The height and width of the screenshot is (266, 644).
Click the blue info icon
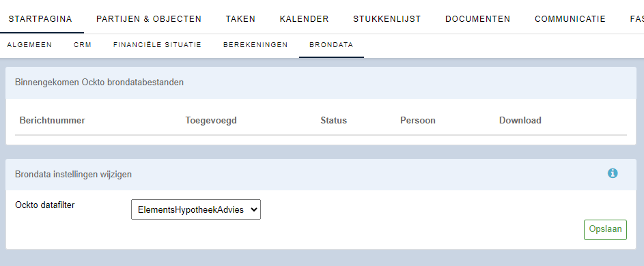[x=613, y=174]
